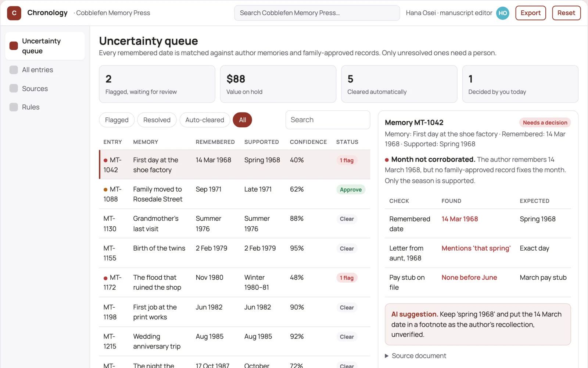
Task: Click the All entries sidebar icon
Action: [14, 70]
